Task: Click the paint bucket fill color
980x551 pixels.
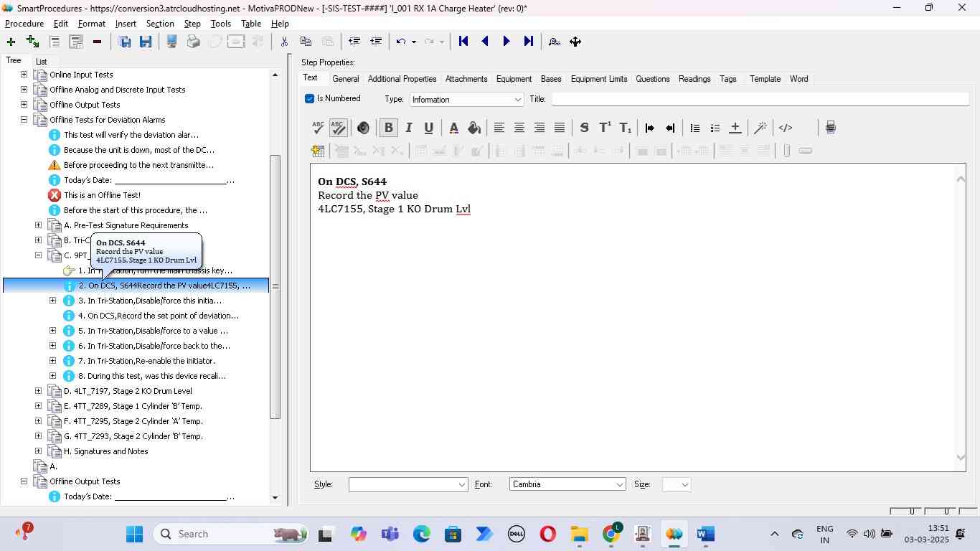Action: coord(474,128)
